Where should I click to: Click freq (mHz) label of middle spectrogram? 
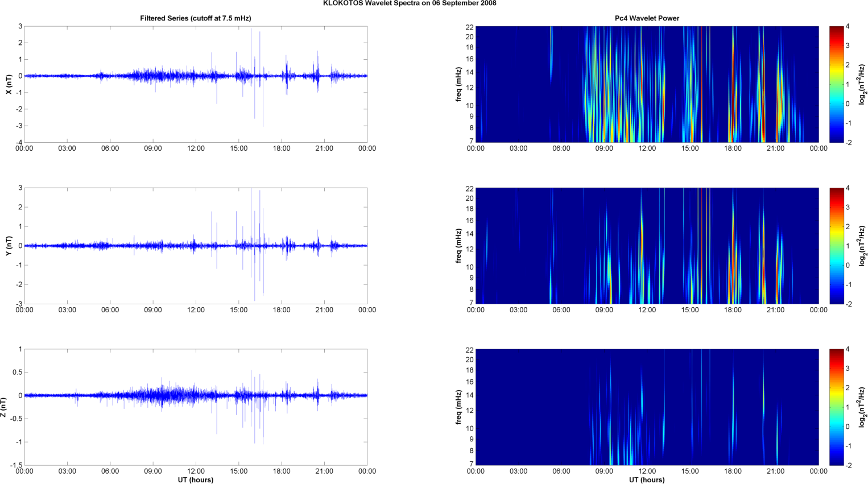[458, 246]
